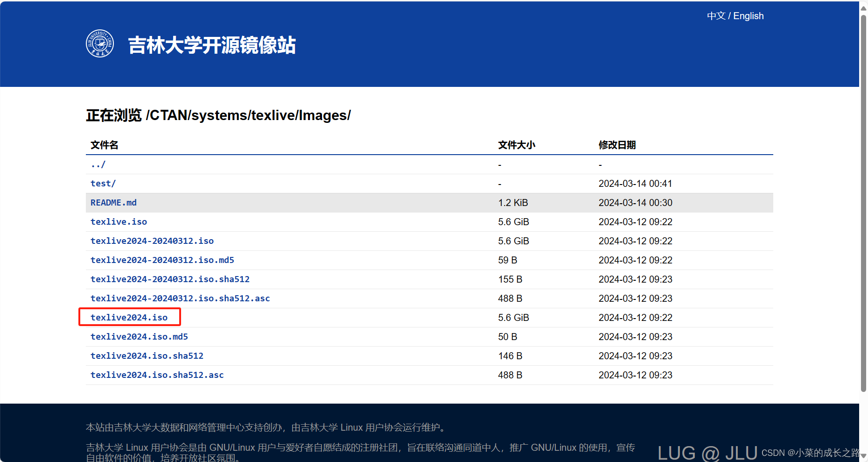Open the README.md file
Viewport: 868px width, 462px height.
(113, 203)
